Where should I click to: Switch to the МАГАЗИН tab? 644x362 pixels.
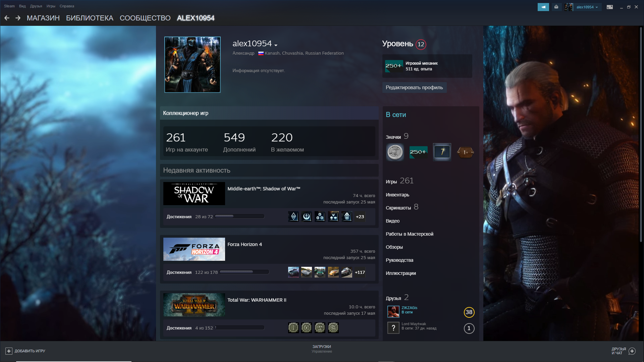[43, 18]
